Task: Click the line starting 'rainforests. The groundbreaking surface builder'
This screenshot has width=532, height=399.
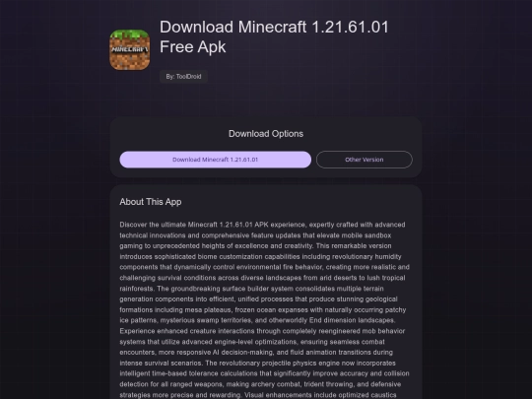Action: [x=251, y=289]
